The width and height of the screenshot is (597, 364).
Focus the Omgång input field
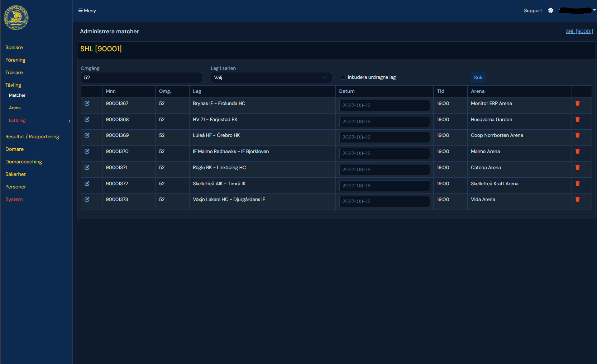pyautogui.click(x=142, y=77)
